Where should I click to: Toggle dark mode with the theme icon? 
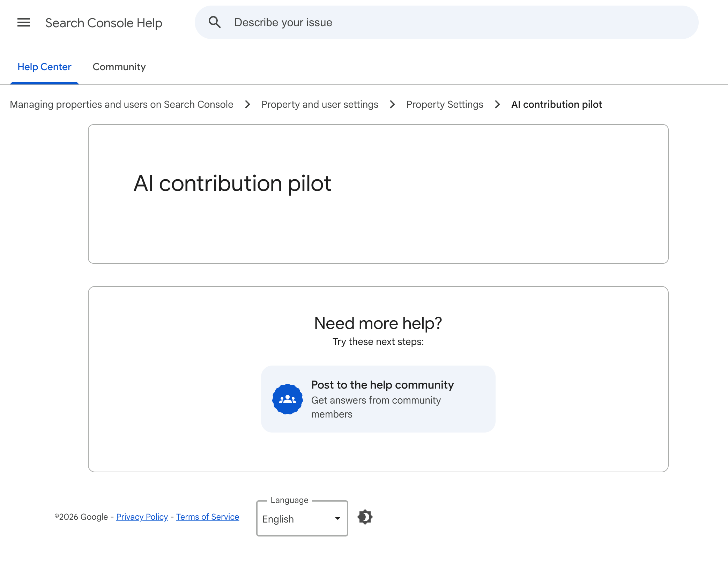365,517
